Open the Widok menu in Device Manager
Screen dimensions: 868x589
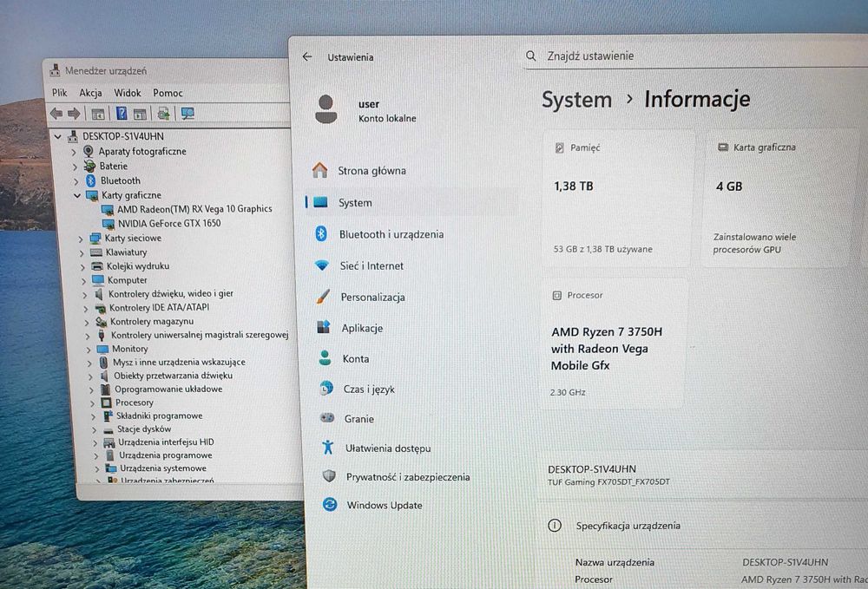pyautogui.click(x=128, y=93)
